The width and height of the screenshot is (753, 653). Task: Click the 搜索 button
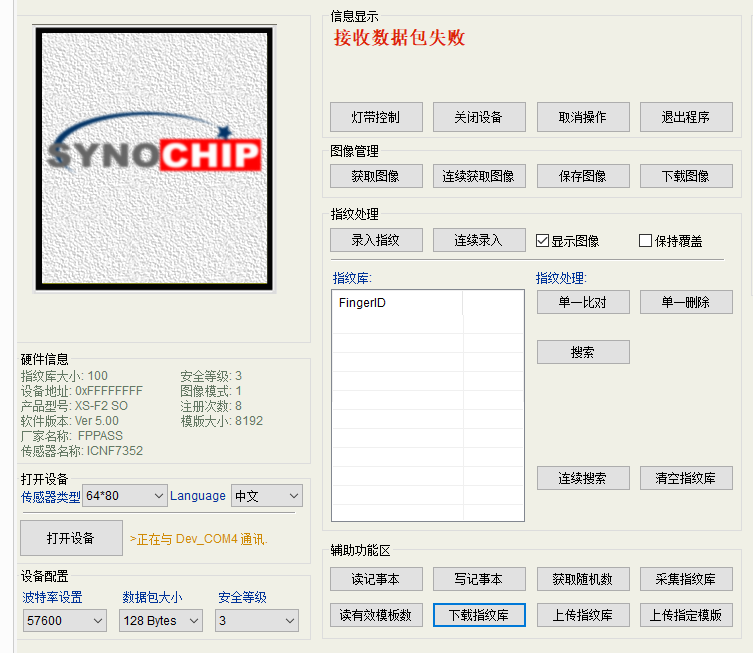[583, 352]
